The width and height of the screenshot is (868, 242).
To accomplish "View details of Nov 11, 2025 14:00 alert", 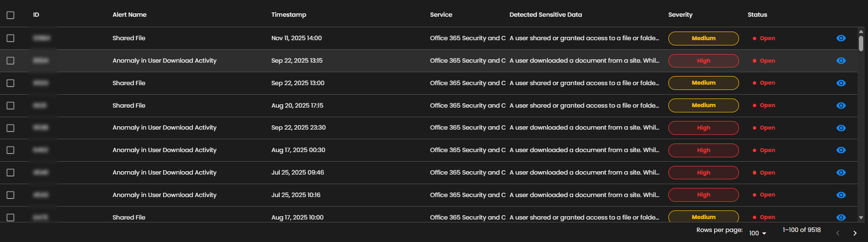I will 841,38.
